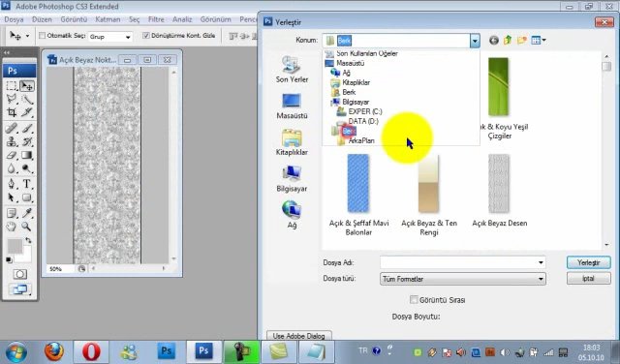Select the Hand tool
This screenshot has height=364, width=620.
pyautogui.click(x=12, y=227)
